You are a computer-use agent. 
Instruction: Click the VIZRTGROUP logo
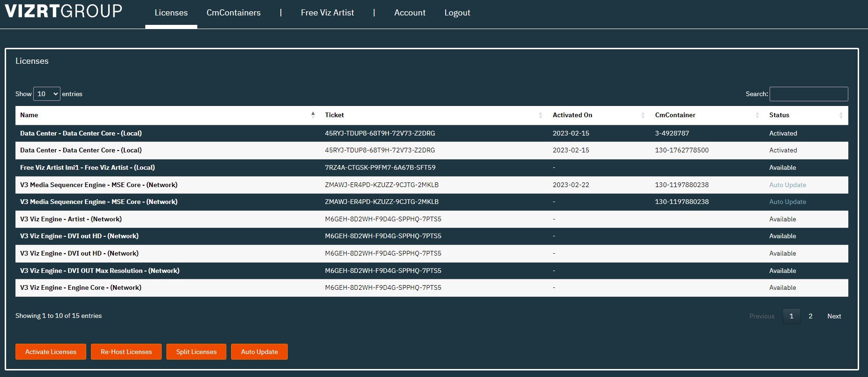pos(64,11)
